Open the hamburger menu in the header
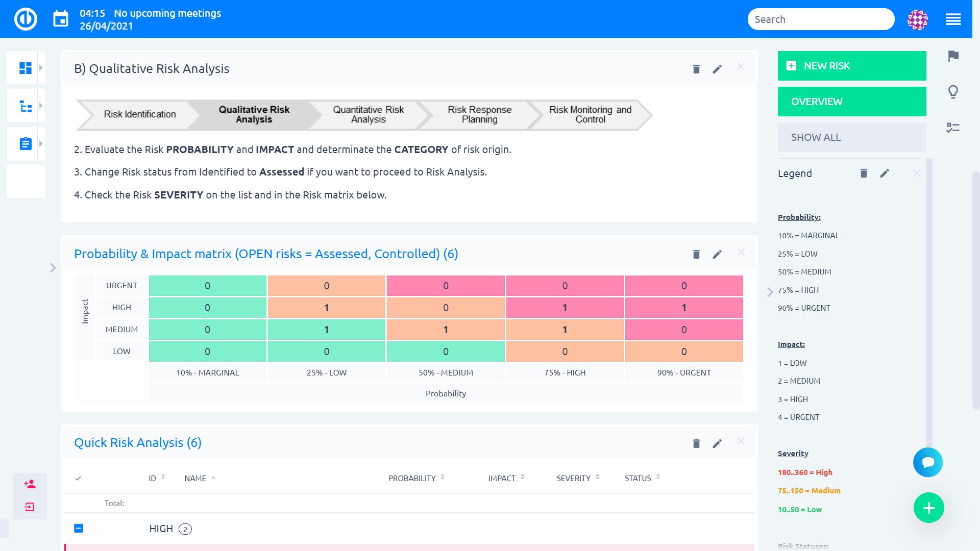This screenshot has height=551, width=980. coord(953,19)
